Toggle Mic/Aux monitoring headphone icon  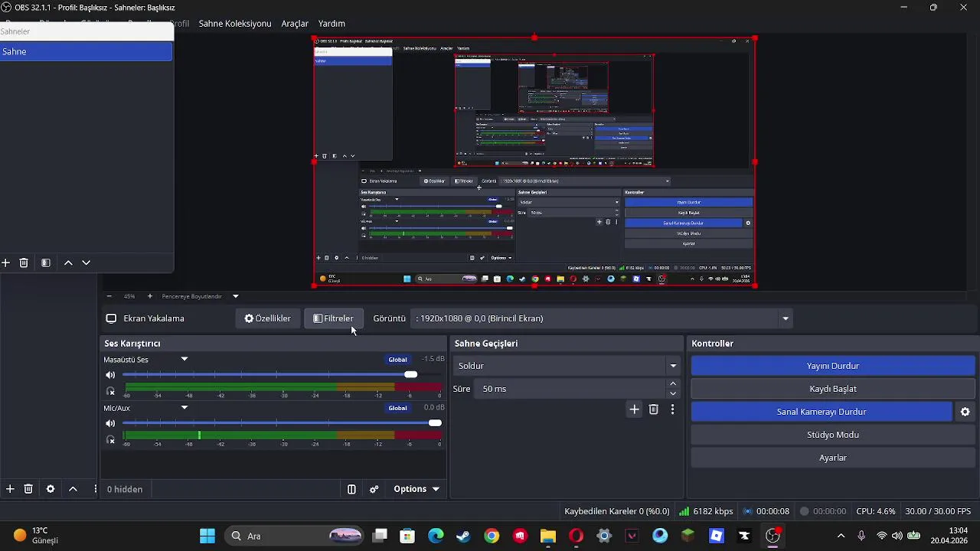click(x=110, y=440)
